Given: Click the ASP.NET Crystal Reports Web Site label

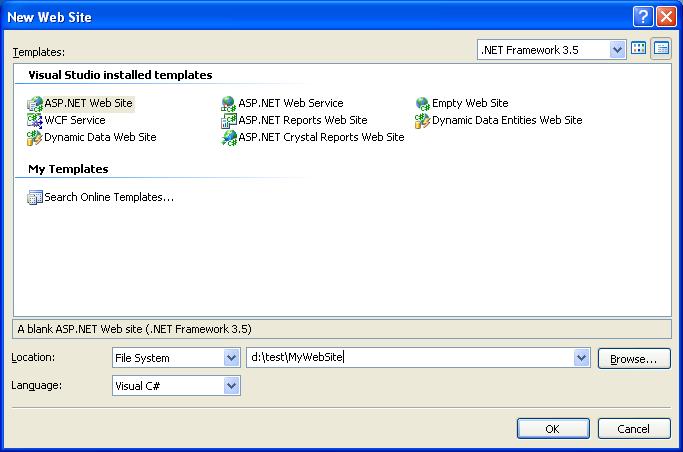Looking at the screenshot, I should [x=321, y=138].
